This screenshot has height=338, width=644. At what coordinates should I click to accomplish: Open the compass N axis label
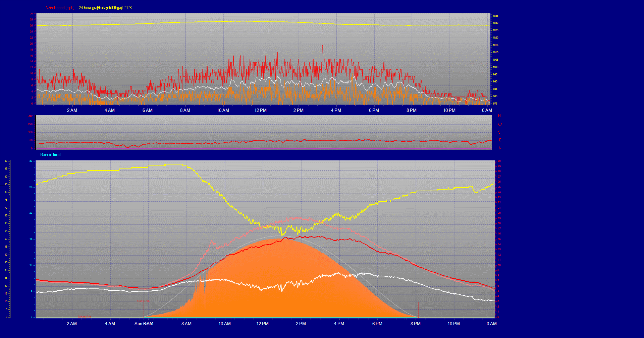tap(499, 115)
